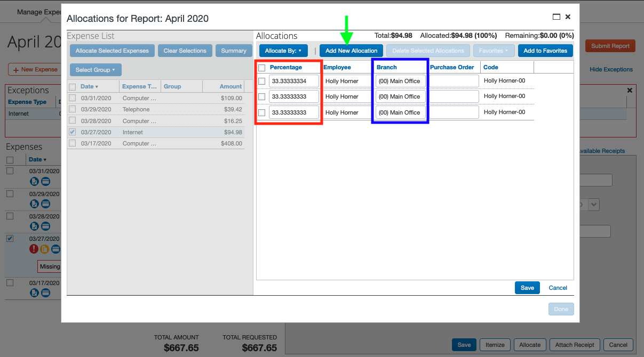Click Allocate Selected Expenses button
The image size is (644, 357).
point(112,51)
